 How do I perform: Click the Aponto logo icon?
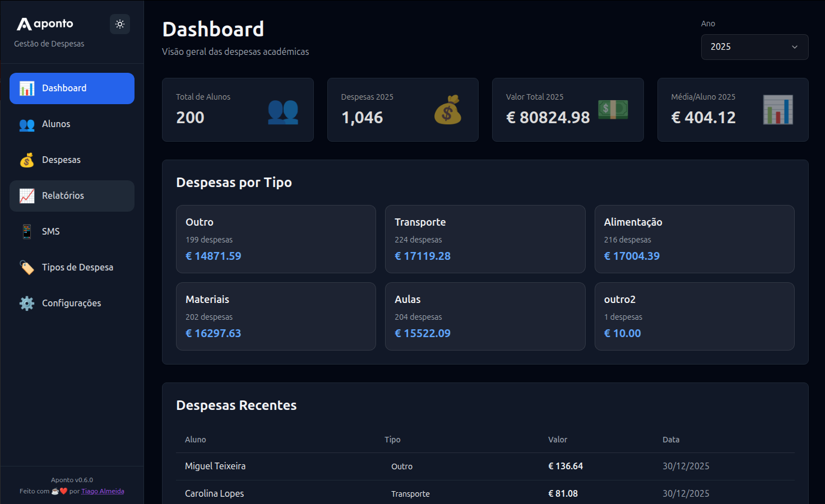tap(24, 23)
